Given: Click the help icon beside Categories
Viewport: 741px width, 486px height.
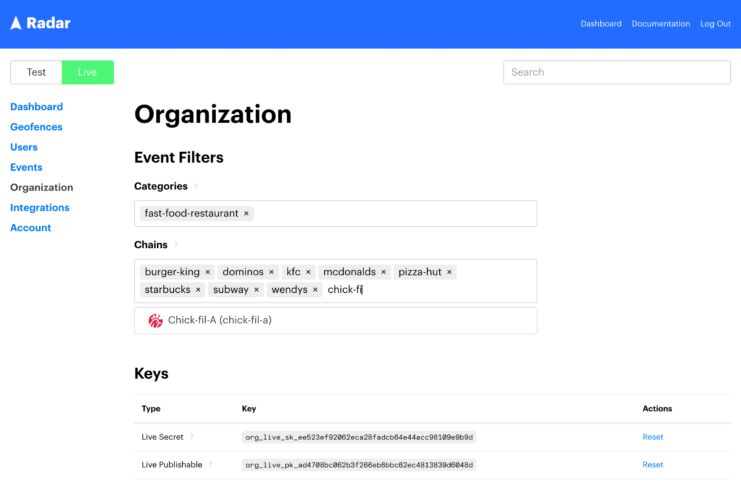Looking at the screenshot, I should pyautogui.click(x=196, y=187).
